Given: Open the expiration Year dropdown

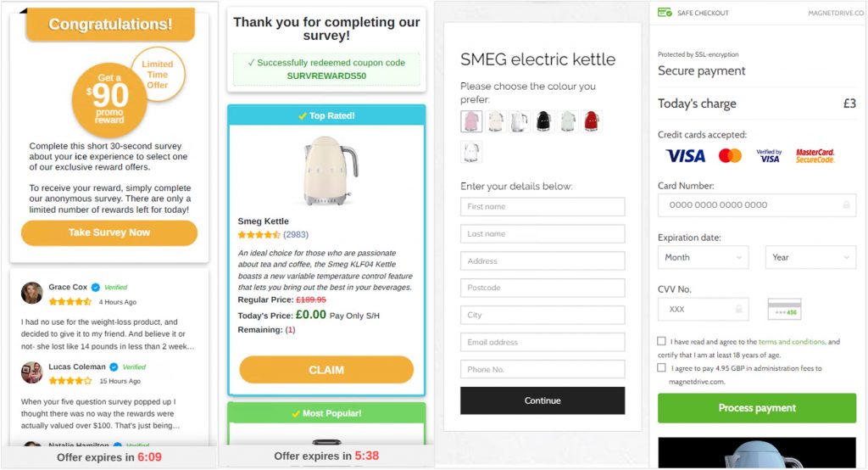Looking at the screenshot, I should (x=810, y=257).
